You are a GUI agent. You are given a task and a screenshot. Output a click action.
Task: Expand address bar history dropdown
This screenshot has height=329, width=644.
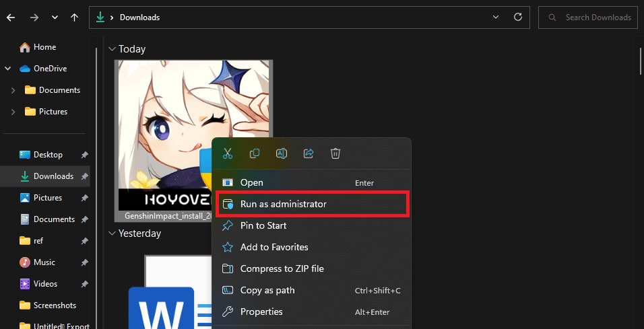point(496,17)
